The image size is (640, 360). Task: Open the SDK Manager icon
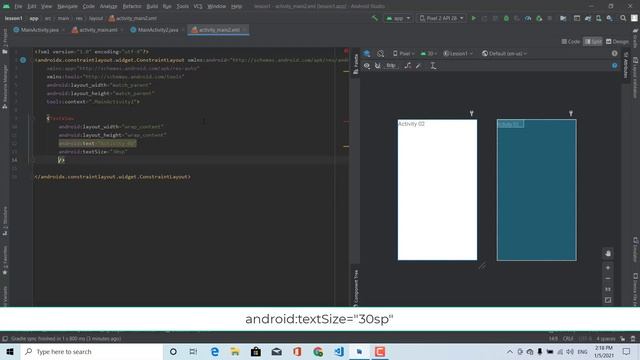click(x=610, y=18)
